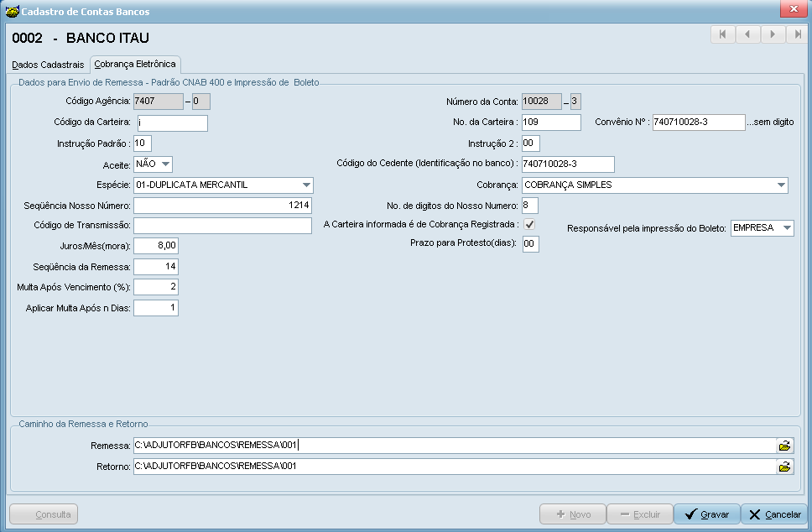Click the Instrução 2 field
Viewport: 812px width, 532px height.
[531, 143]
